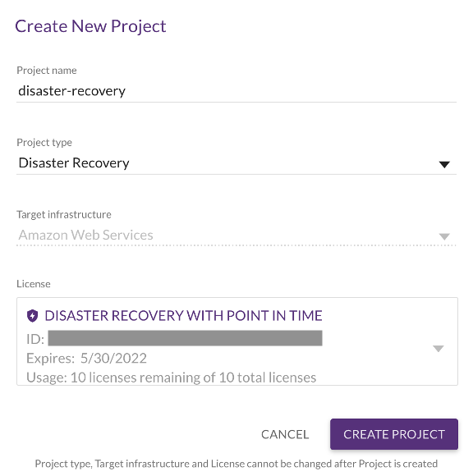Open Project type dropdown arrow
Image resolution: width=473 pixels, height=476 pixels.
pyautogui.click(x=444, y=164)
